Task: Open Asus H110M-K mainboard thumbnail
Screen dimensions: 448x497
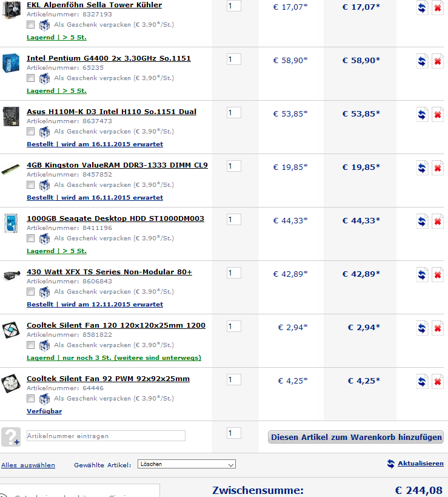Action: click(11, 117)
